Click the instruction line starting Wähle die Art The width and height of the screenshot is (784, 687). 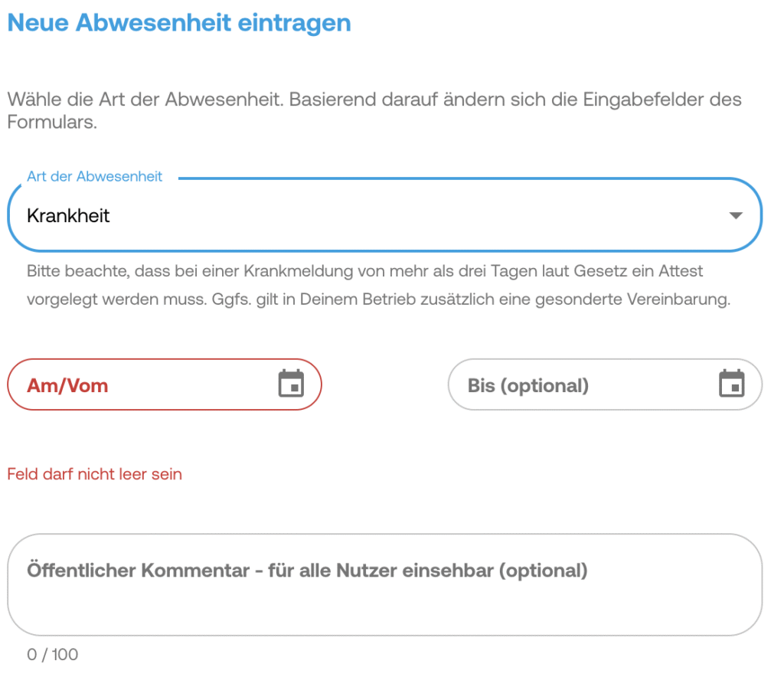click(x=374, y=100)
